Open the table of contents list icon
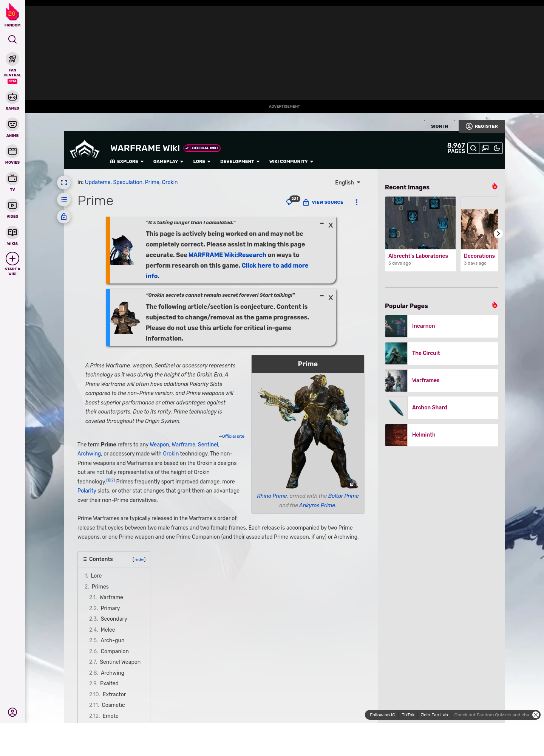The width and height of the screenshot is (544, 756). (64, 200)
